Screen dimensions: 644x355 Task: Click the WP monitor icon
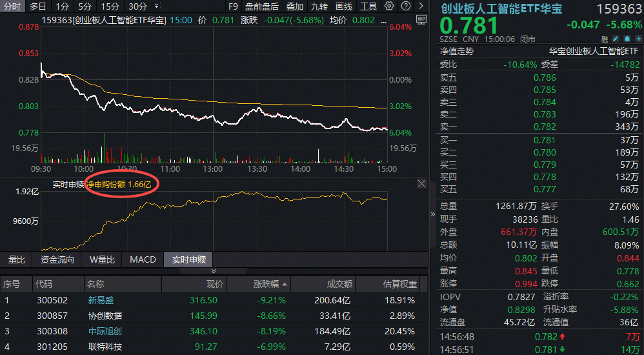421,19
